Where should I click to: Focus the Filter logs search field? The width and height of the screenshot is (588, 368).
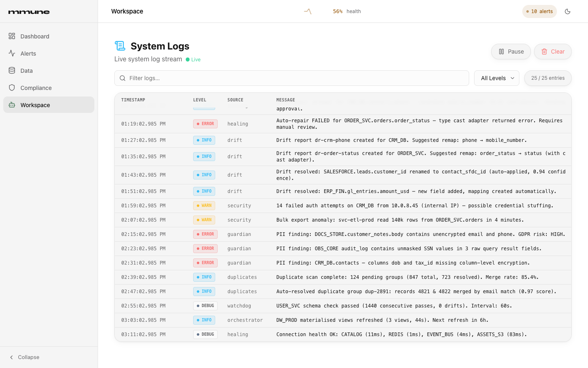292,78
